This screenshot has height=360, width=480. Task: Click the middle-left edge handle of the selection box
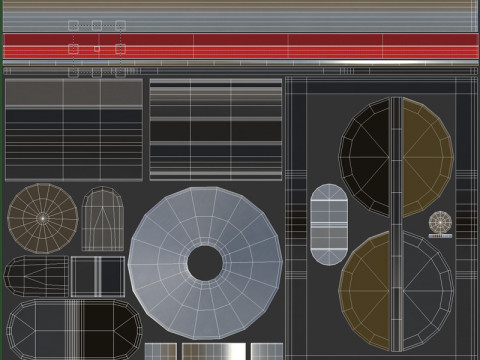pyautogui.click(x=73, y=49)
